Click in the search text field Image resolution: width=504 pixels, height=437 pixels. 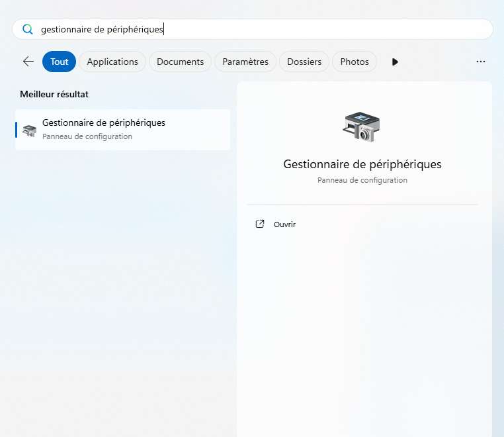coord(265,29)
